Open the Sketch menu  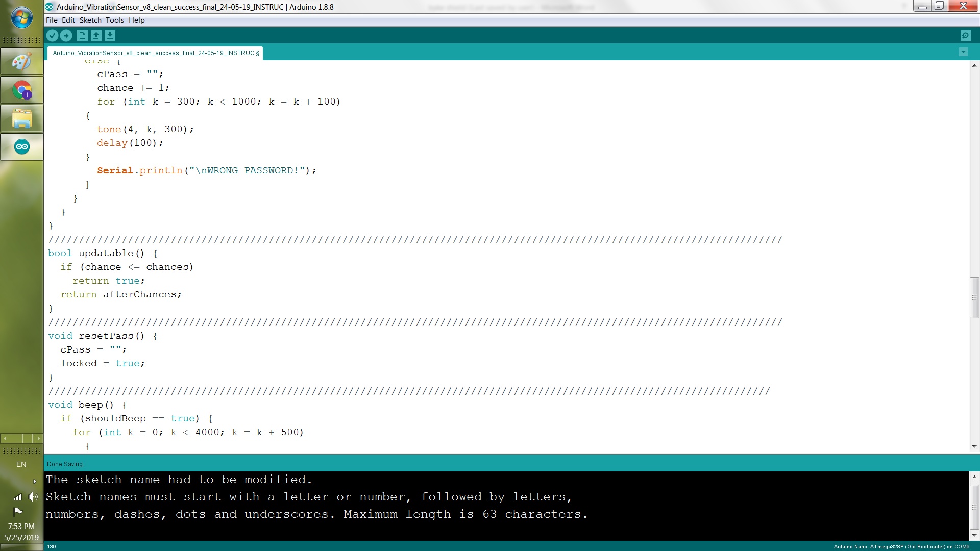[x=90, y=20]
